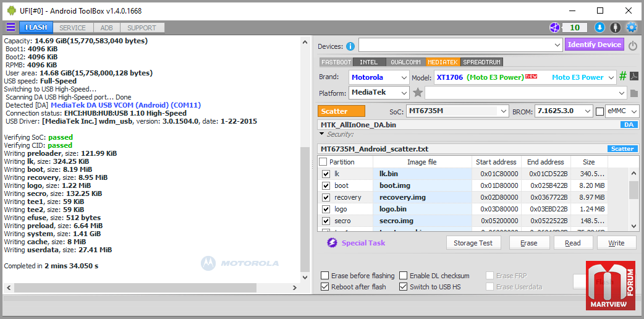This screenshot has width=644, height=319.
Task: Open the hamburger main menu
Action: tap(11, 28)
